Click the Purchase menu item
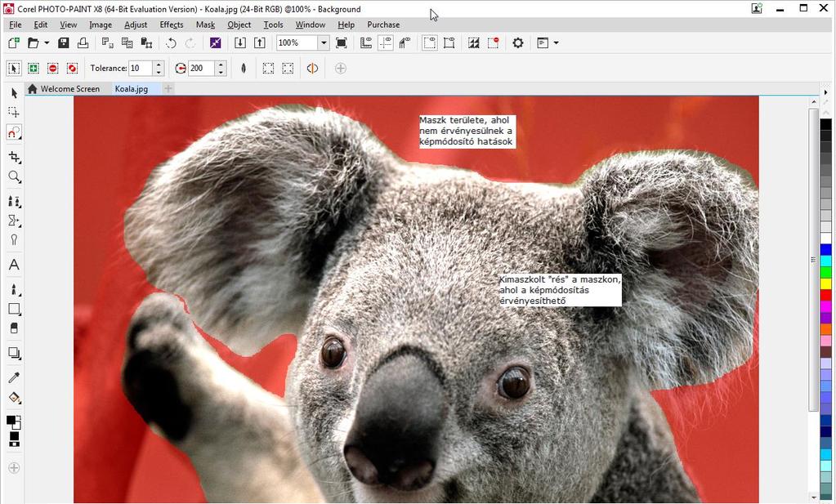This screenshot has width=836, height=504. coord(383,25)
